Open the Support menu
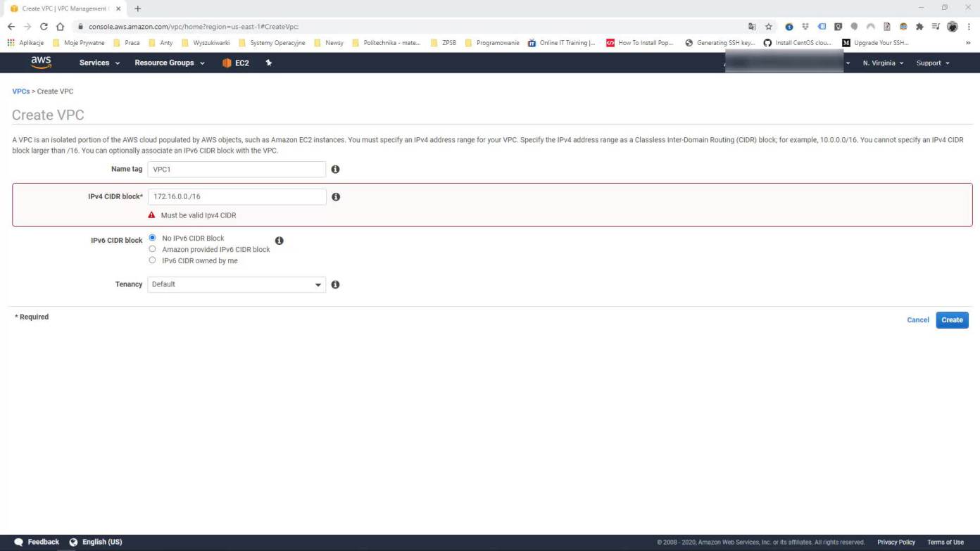The width and height of the screenshot is (980, 551). 933,63
